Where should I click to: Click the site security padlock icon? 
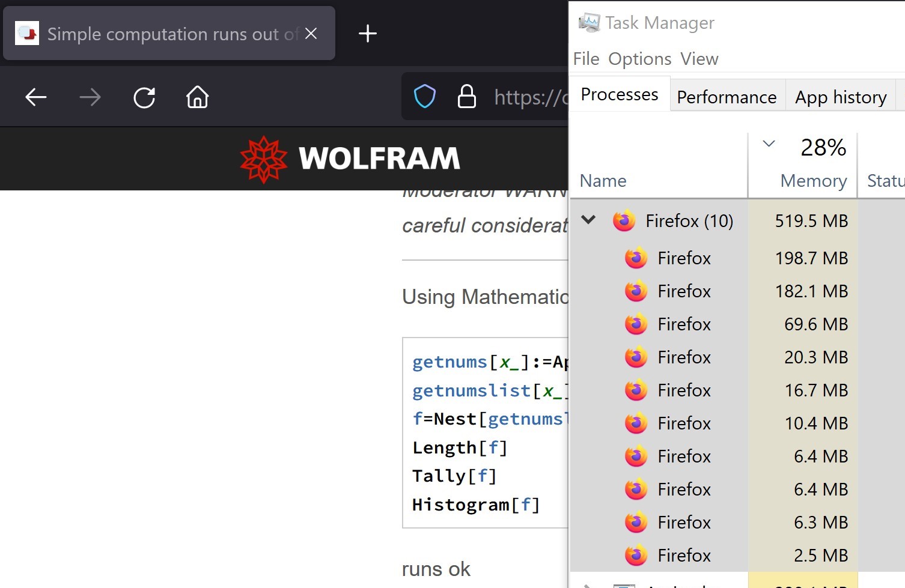point(467,97)
